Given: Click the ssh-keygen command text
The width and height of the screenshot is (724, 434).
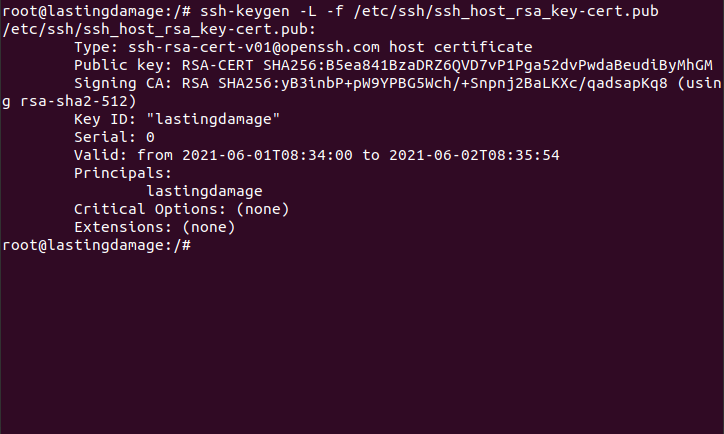Looking at the screenshot, I should (x=429, y=11).
